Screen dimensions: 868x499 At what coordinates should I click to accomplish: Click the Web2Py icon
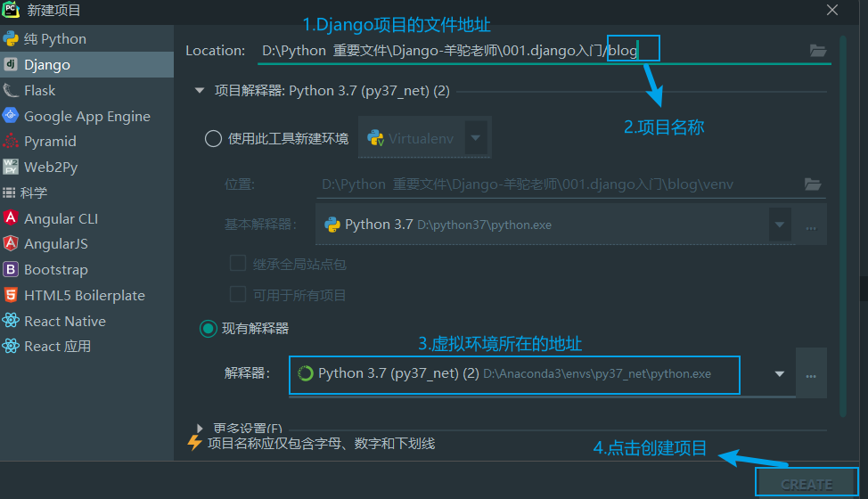click(11, 167)
